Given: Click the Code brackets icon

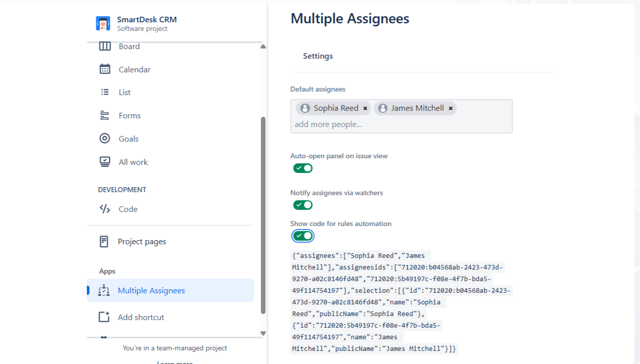Looking at the screenshot, I should 105,209.
